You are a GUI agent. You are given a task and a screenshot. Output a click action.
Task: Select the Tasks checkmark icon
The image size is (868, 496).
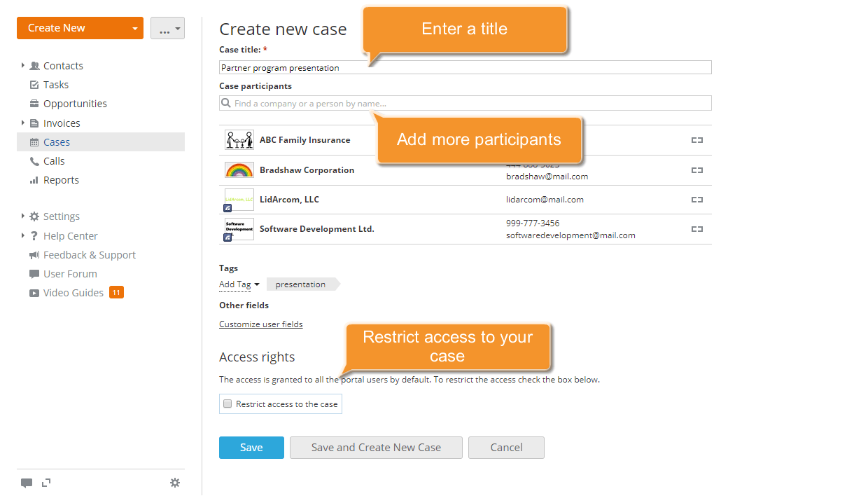point(33,84)
